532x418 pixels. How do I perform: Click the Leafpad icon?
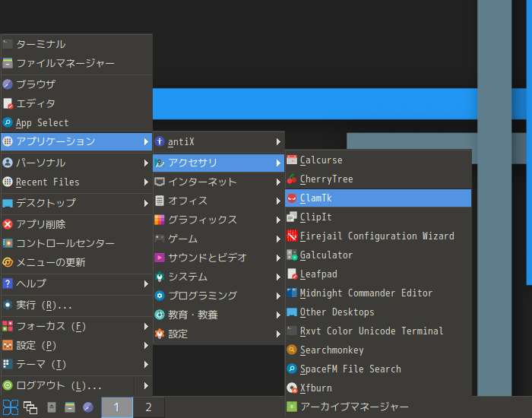pyautogui.click(x=292, y=274)
